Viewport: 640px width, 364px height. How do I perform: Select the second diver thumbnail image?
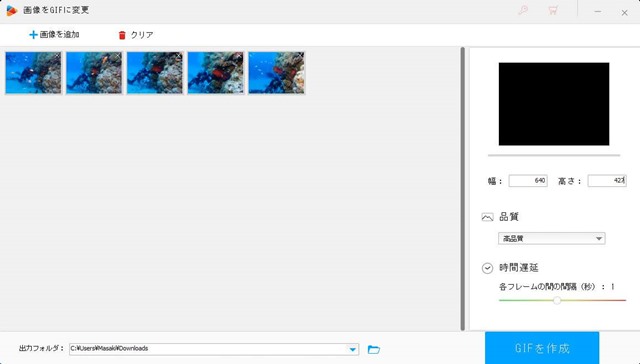pos(94,73)
